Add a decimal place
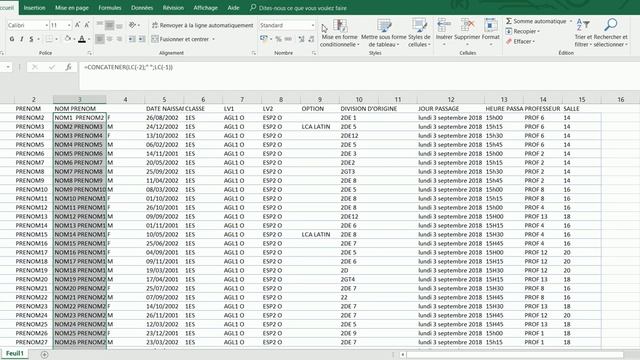This screenshot has height=360, width=640. click(301, 39)
